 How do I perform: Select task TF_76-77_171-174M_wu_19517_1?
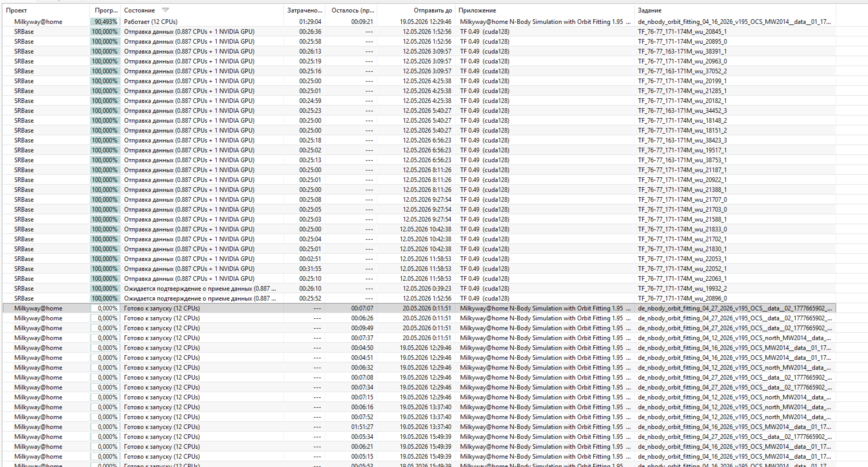tap(682, 150)
